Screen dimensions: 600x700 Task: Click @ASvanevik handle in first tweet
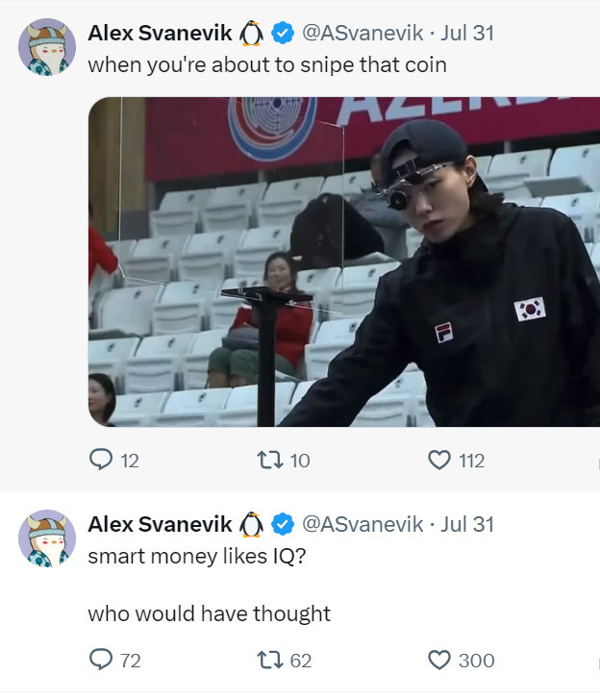pyautogui.click(x=362, y=34)
